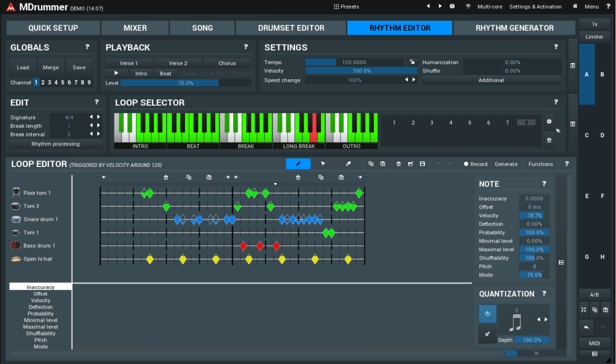Select the Velocity row in parameter list
Viewport: 616px width, 364px height.
[40, 300]
